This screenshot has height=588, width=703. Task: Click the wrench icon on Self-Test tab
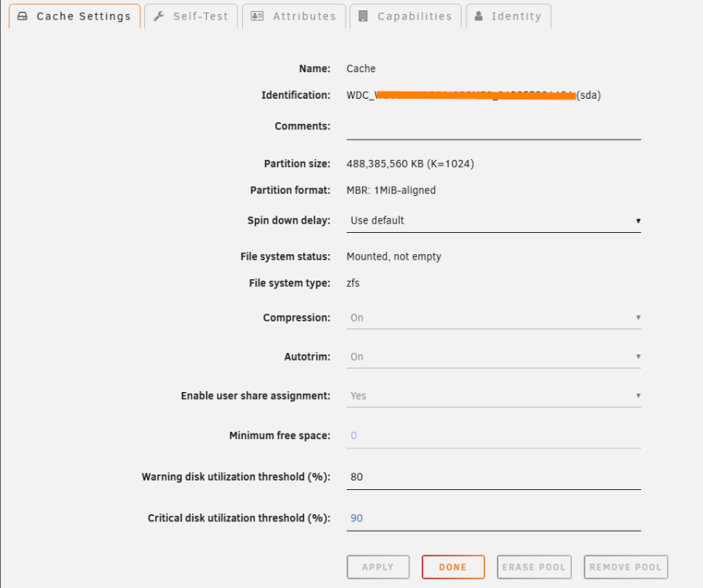[x=159, y=16]
